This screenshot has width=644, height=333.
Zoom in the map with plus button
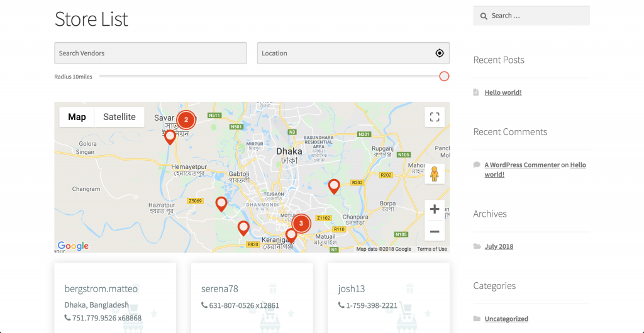tap(435, 210)
